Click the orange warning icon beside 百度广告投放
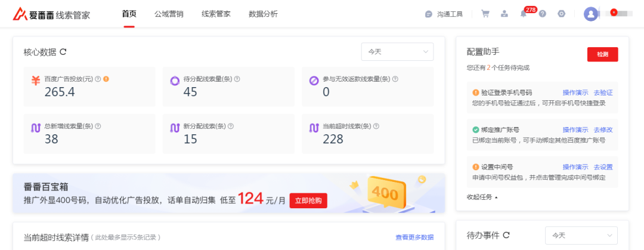 click(106, 79)
